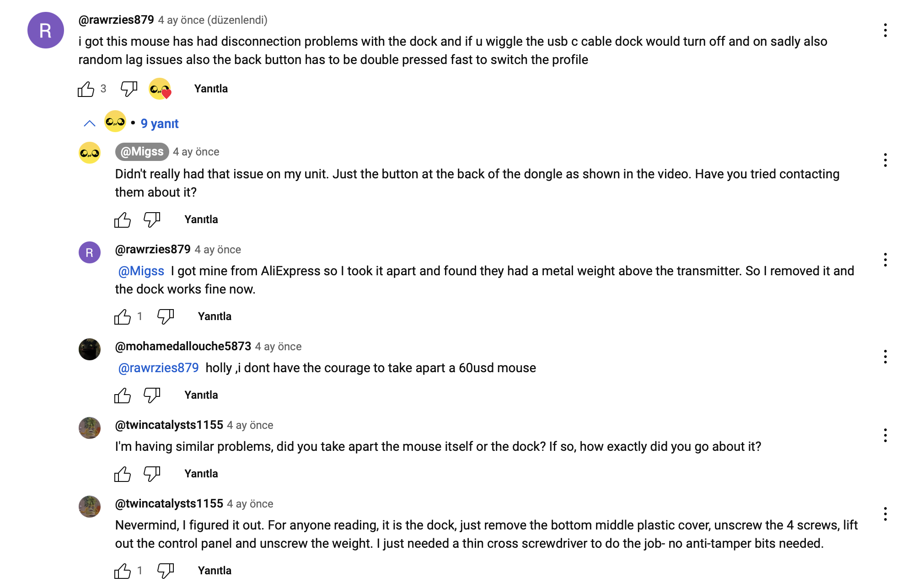Viewport: 901px width, 588px height.
Task: Click the creator heart emoji on top comment
Action: point(160,89)
